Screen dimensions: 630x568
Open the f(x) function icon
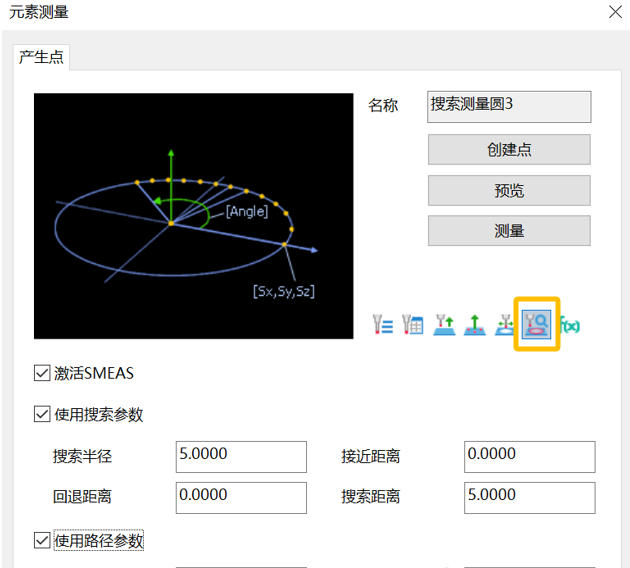click(x=571, y=324)
